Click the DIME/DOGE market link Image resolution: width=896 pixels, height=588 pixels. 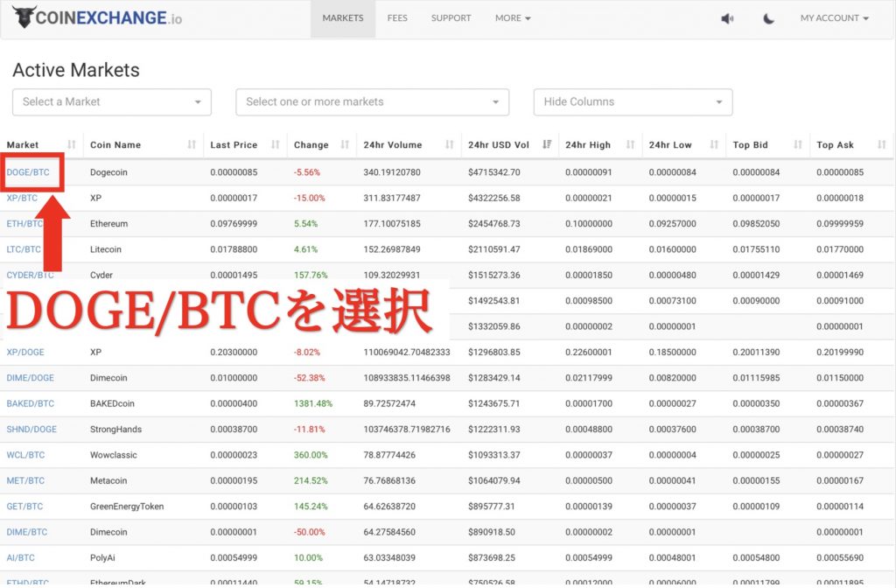(x=31, y=378)
